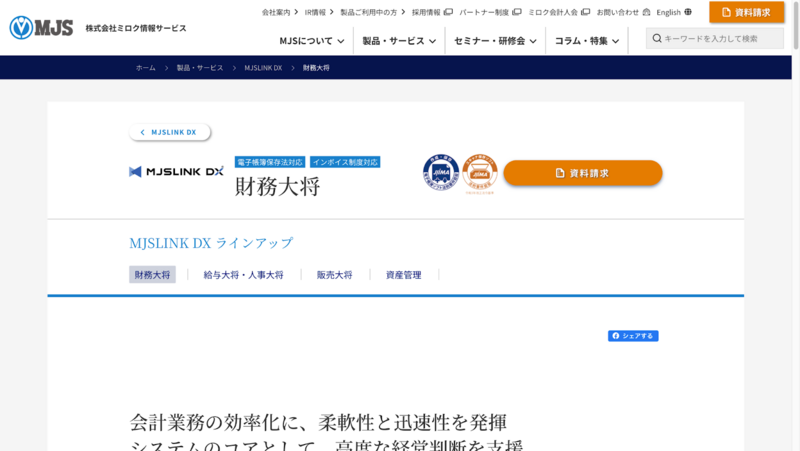Click the blue JIIMA certification badge

441,172
